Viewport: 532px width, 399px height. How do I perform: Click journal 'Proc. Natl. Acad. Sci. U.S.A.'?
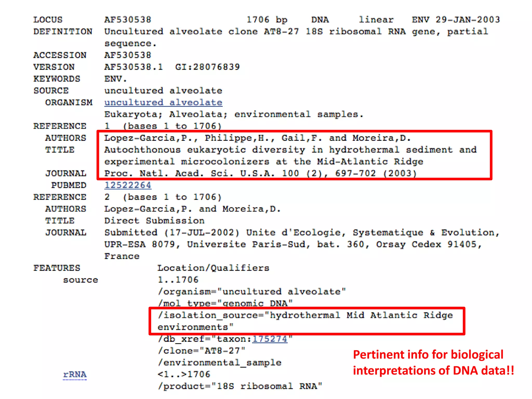pyautogui.click(x=190, y=173)
